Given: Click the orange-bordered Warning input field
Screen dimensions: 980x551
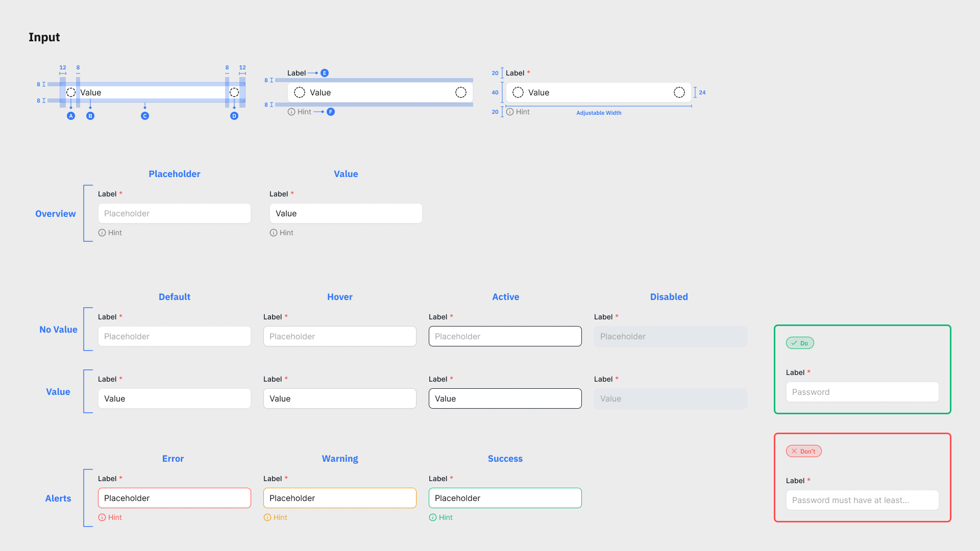Looking at the screenshot, I should click(x=340, y=498).
